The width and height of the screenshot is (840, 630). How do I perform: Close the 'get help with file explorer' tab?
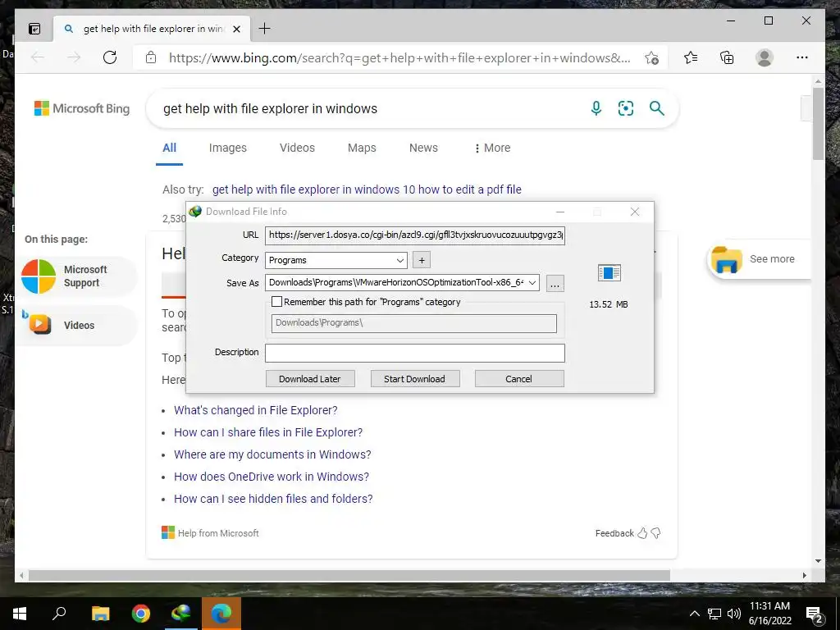coord(236,29)
